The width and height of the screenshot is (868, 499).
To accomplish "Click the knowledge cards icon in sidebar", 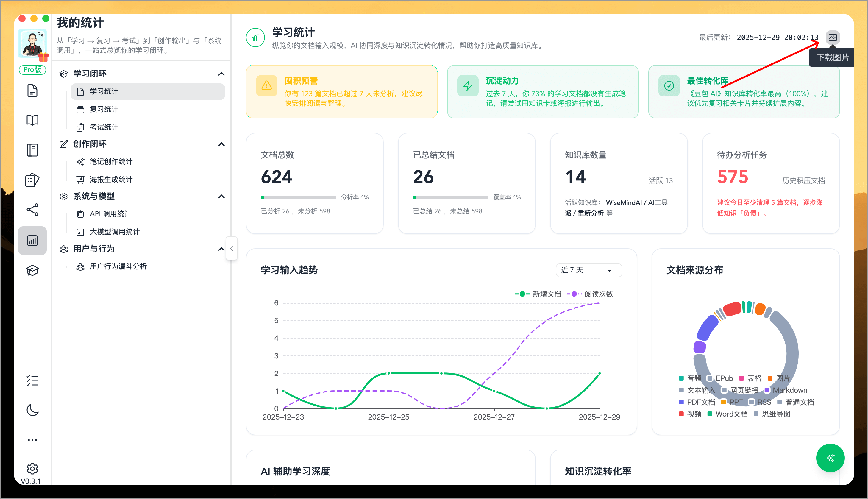I will click(32, 180).
